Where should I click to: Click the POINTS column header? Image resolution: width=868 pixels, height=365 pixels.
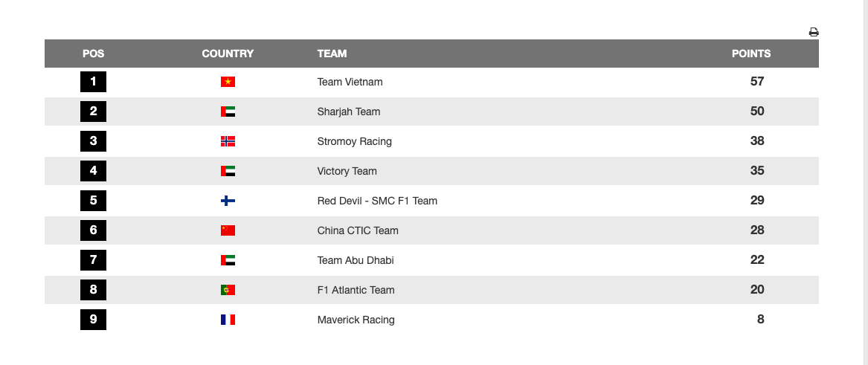(751, 54)
